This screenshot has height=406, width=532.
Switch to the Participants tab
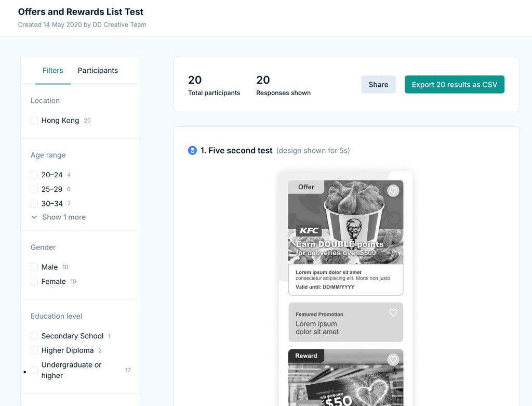(98, 70)
